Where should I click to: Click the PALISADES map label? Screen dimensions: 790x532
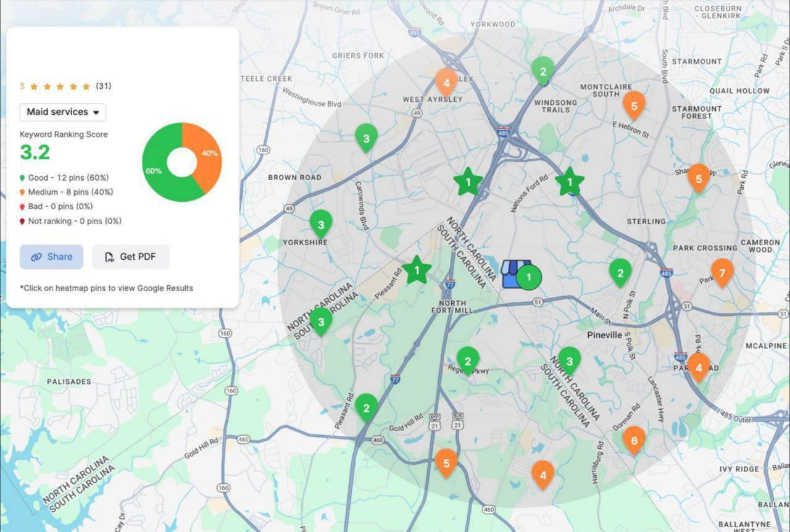click(x=69, y=381)
